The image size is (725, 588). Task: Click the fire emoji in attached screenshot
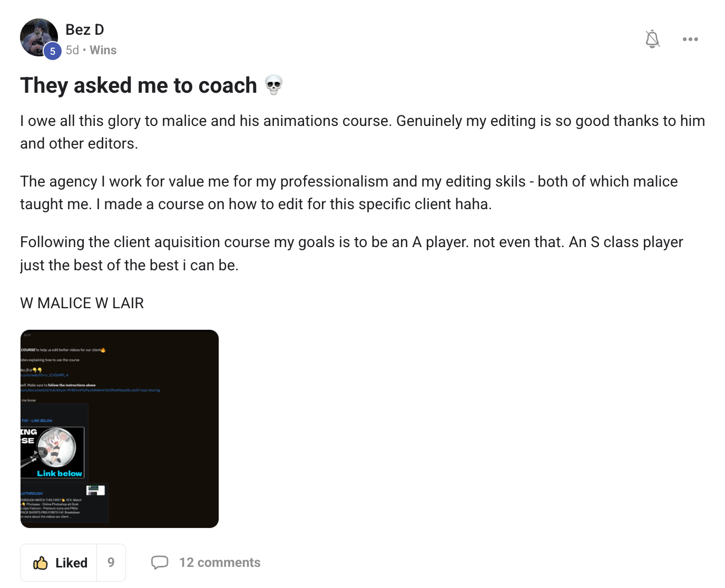[103, 350]
